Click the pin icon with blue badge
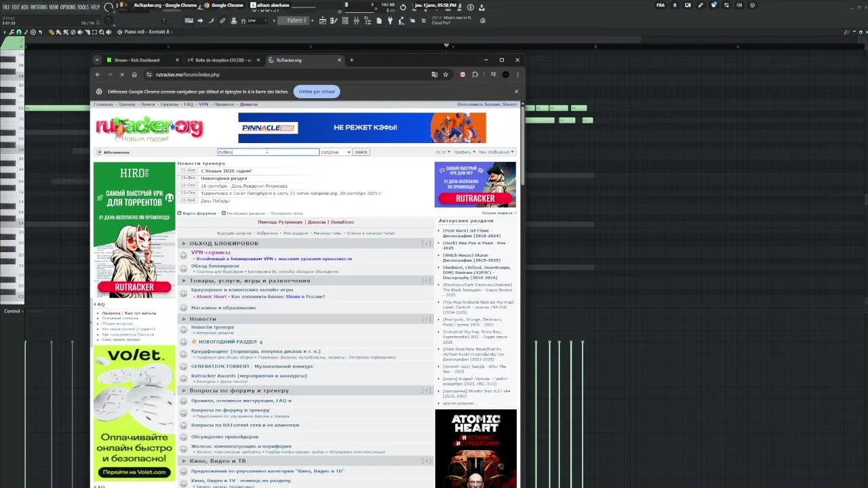Viewport: 868px width, 488px height. 713,5
